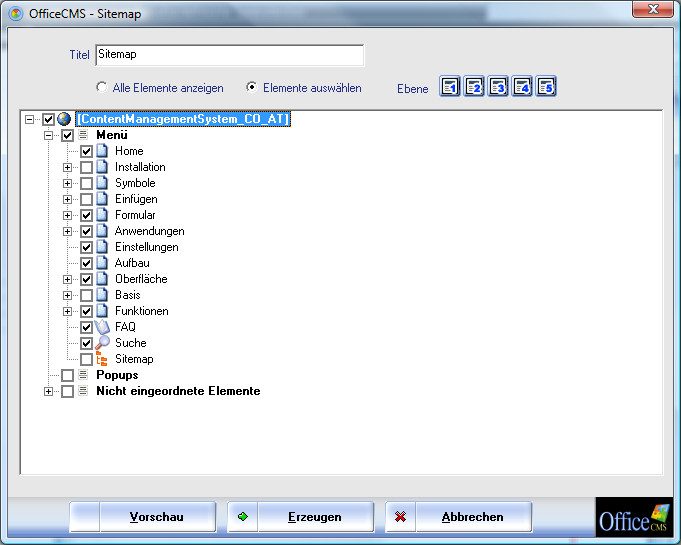Click the page icon beside Basis

(x=102, y=295)
